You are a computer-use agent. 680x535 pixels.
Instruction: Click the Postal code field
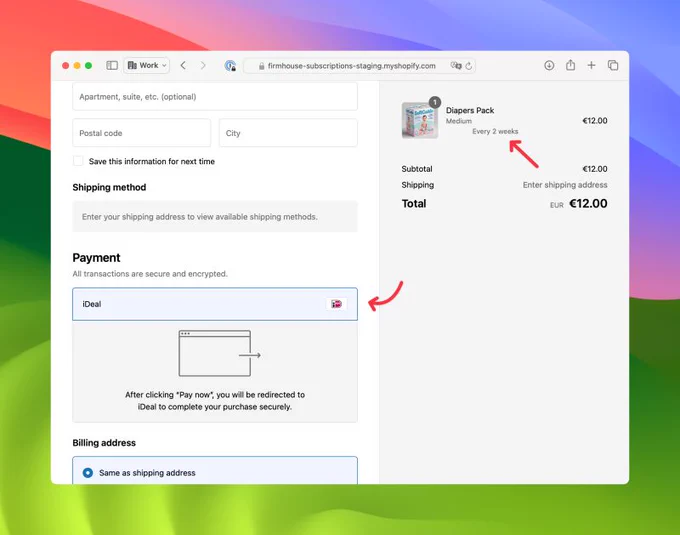pyautogui.click(x=142, y=133)
